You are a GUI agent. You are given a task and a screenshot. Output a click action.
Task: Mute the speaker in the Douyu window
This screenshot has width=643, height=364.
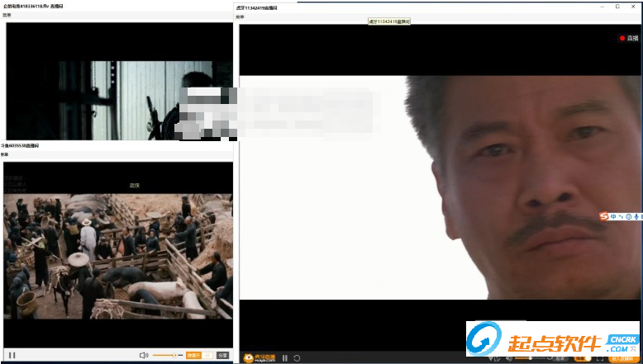[x=144, y=355]
